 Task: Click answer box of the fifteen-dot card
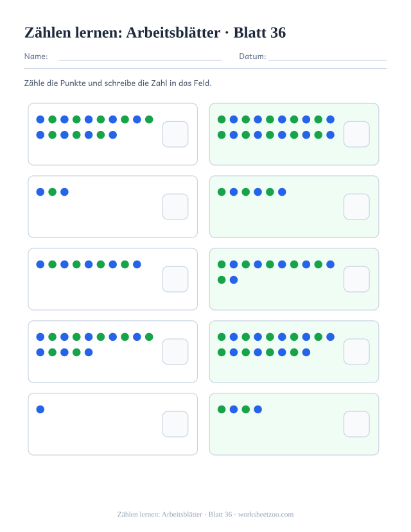pos(175,352)
